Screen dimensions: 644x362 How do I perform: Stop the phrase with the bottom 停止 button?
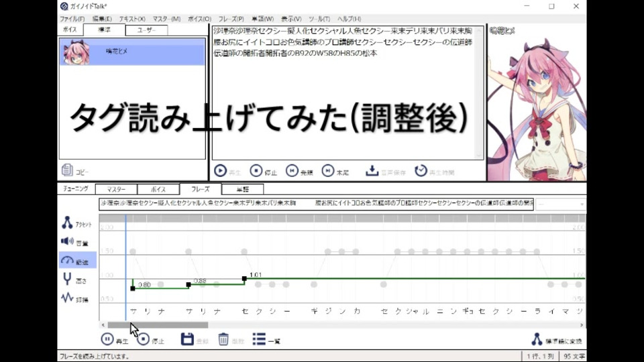(143, 339)
